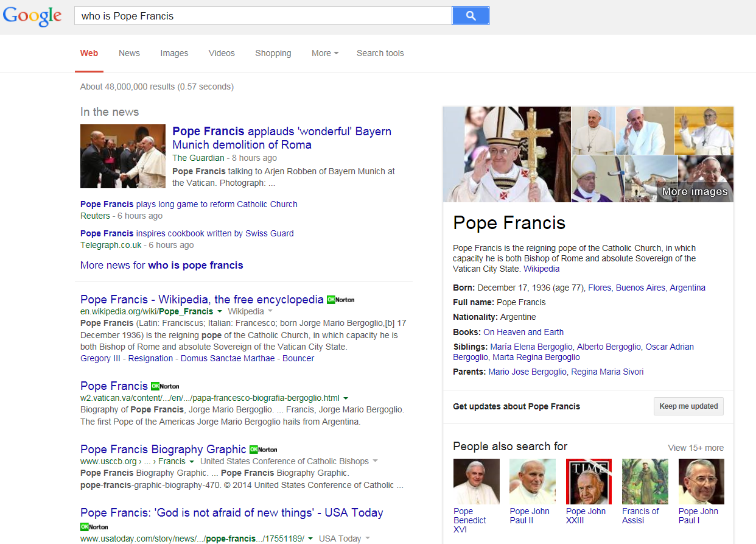Follow the Bouncer sitelink
The height and width of the screenshot is (544, 756).
(298, 358)
